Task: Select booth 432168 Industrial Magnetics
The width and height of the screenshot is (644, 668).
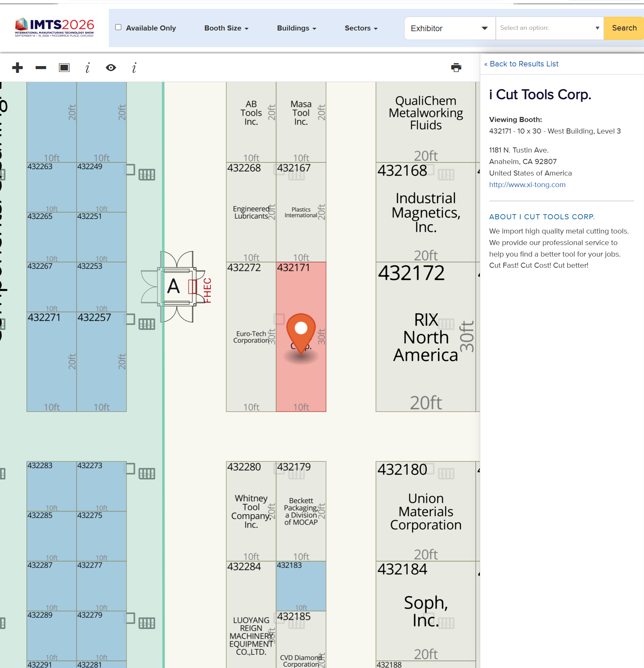Action: click(426, 212)
